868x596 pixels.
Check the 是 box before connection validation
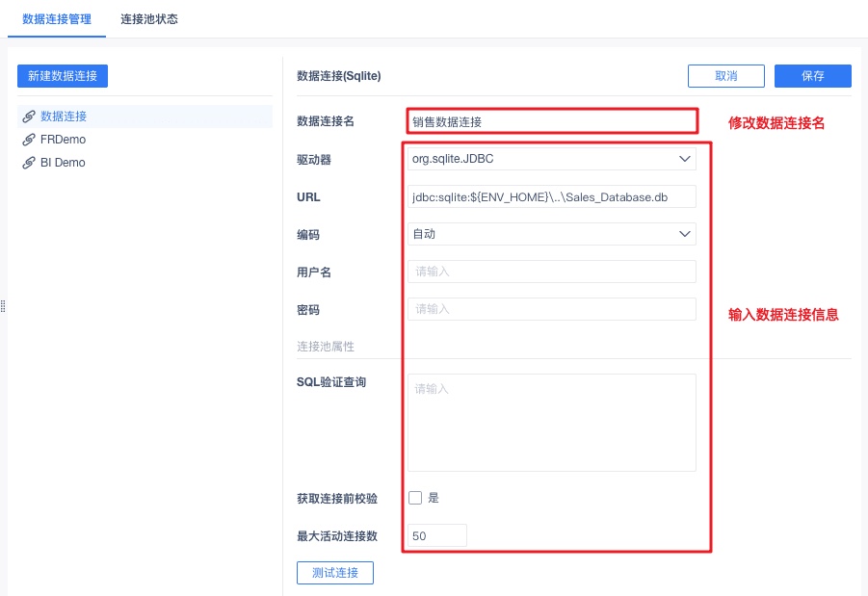click(415, 498)
